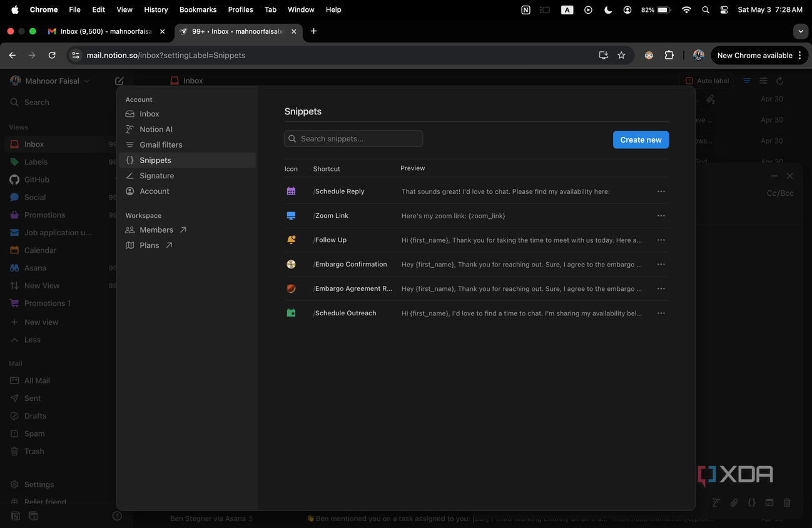Select the Snippets settings section
Screen dimensions: 812x528
point(188,160)
